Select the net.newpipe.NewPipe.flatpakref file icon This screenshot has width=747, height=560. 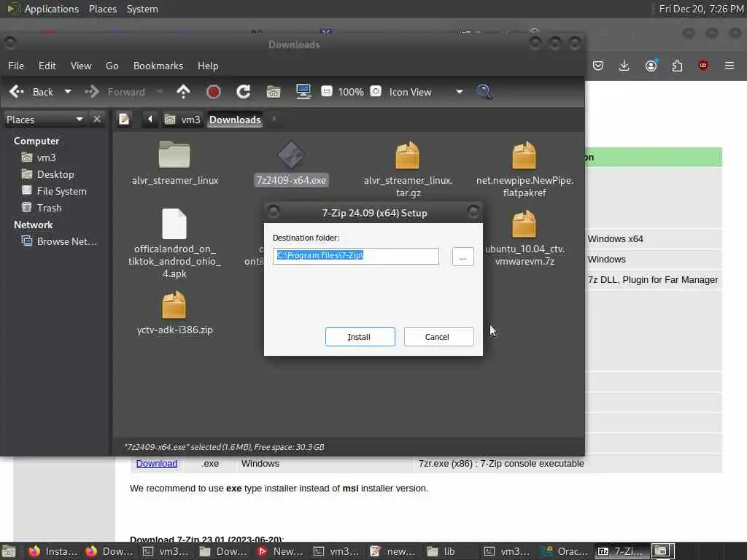point(524,155)
